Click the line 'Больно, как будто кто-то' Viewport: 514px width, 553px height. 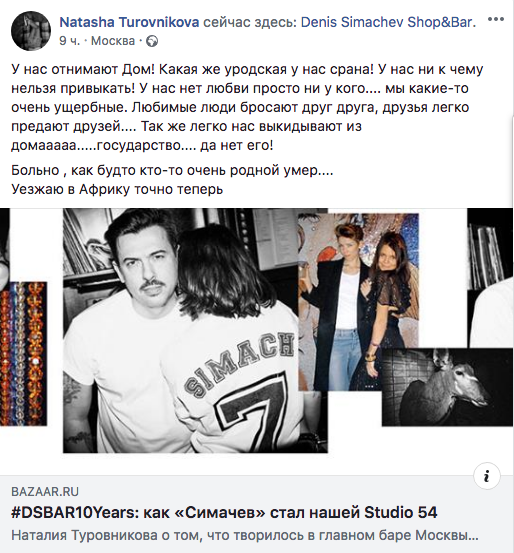172,170
